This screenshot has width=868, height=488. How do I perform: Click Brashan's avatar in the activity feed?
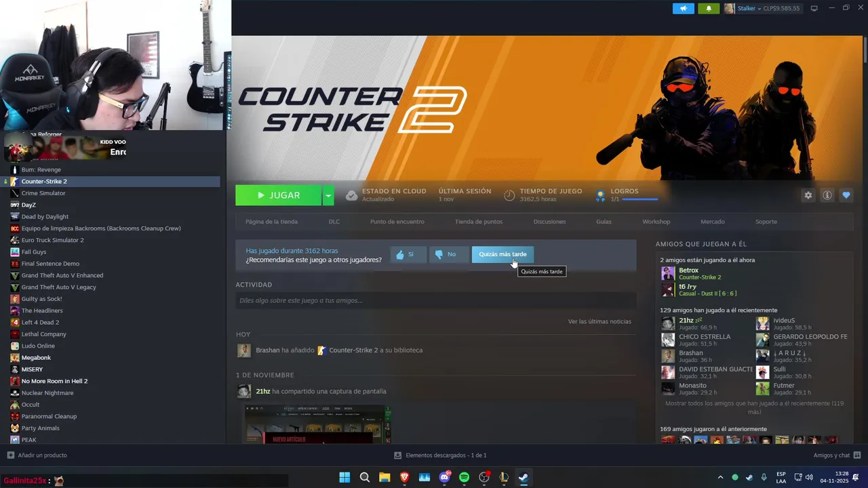pos(244,350)
